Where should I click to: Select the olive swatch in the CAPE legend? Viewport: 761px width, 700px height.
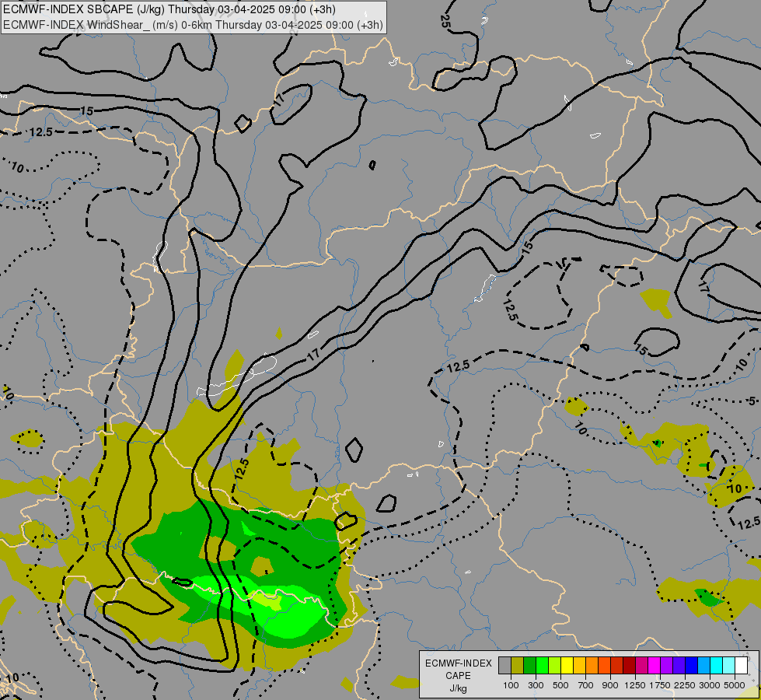518,665
